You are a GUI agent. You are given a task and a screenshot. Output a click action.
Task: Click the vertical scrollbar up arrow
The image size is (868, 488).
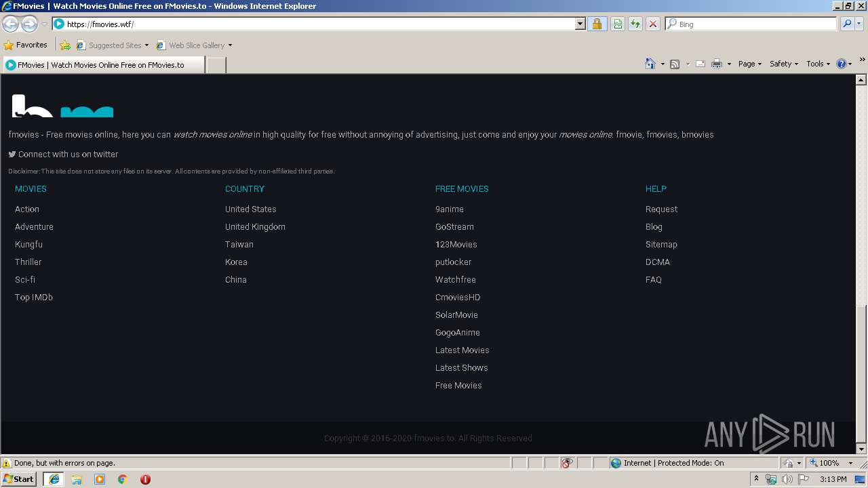862,79
